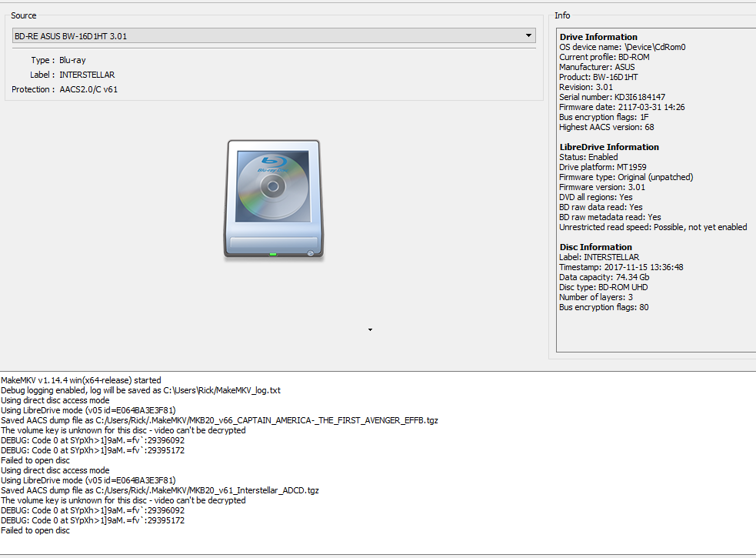This screenshot has height=558, width=756.
Task: Select the 'Blu-ray' type value
Action: [72, 60]
